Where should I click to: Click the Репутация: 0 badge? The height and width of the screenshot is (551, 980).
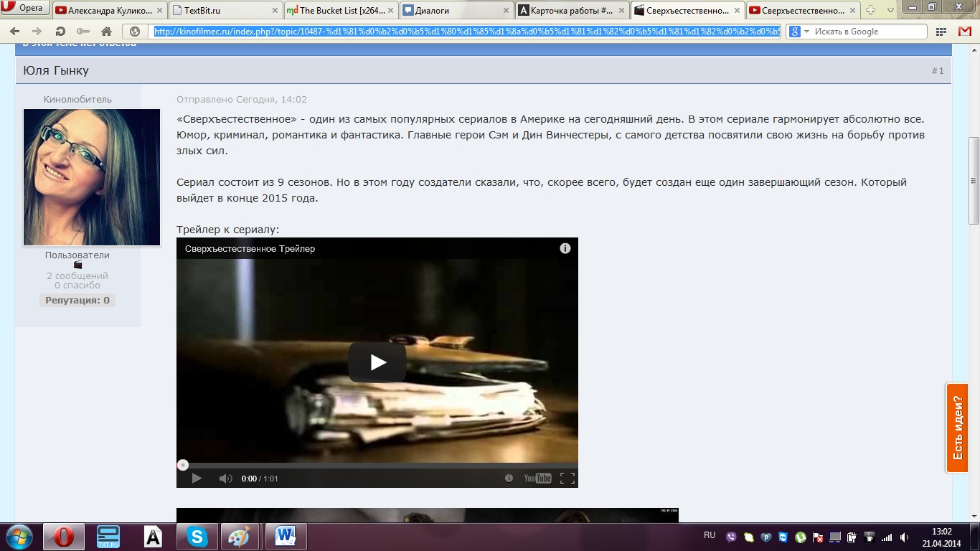click(x=77, y=301)
